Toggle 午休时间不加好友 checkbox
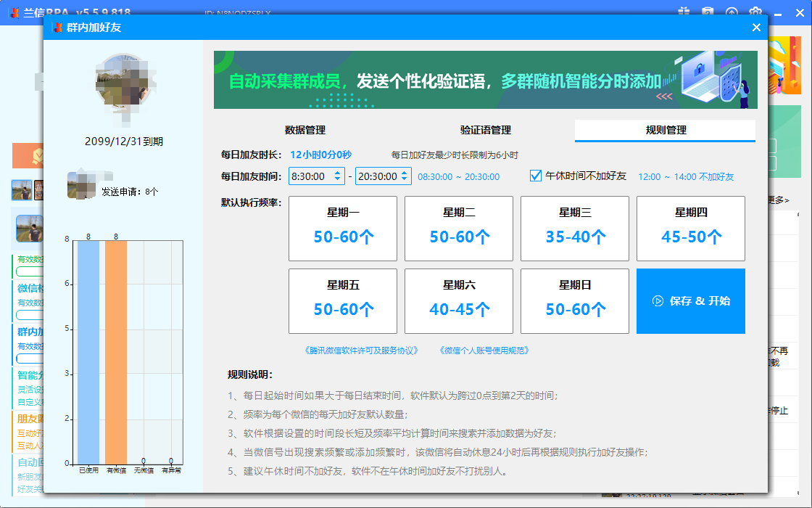The width and height of the screenshot is (812, 508). click(x=536, y=176)
